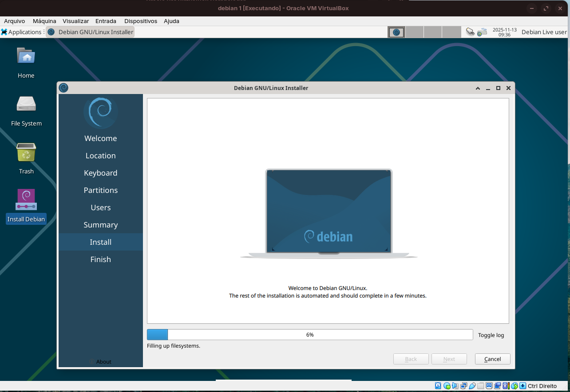570x392 pixels.
Task: Open the File System desktop icon
Action: pos(26,104)
